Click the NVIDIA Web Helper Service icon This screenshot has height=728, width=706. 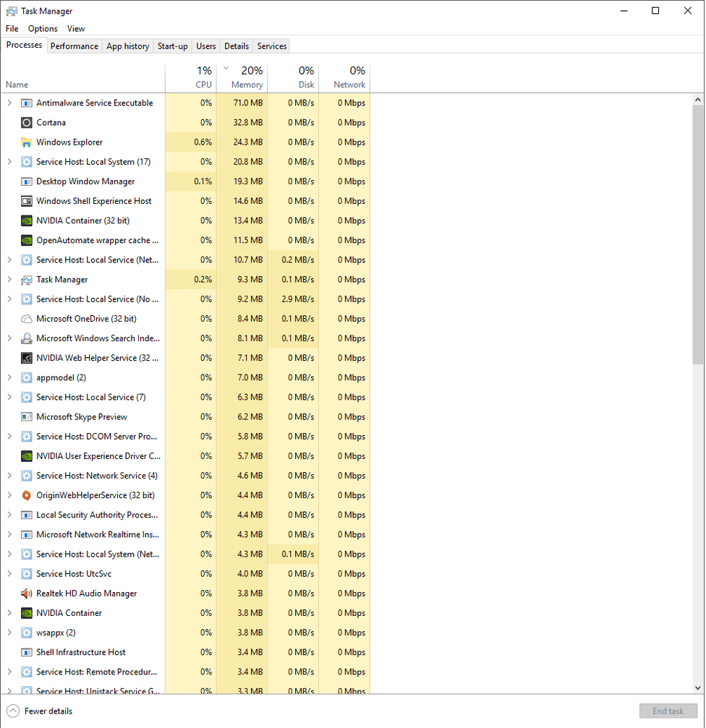pos(27,358)
